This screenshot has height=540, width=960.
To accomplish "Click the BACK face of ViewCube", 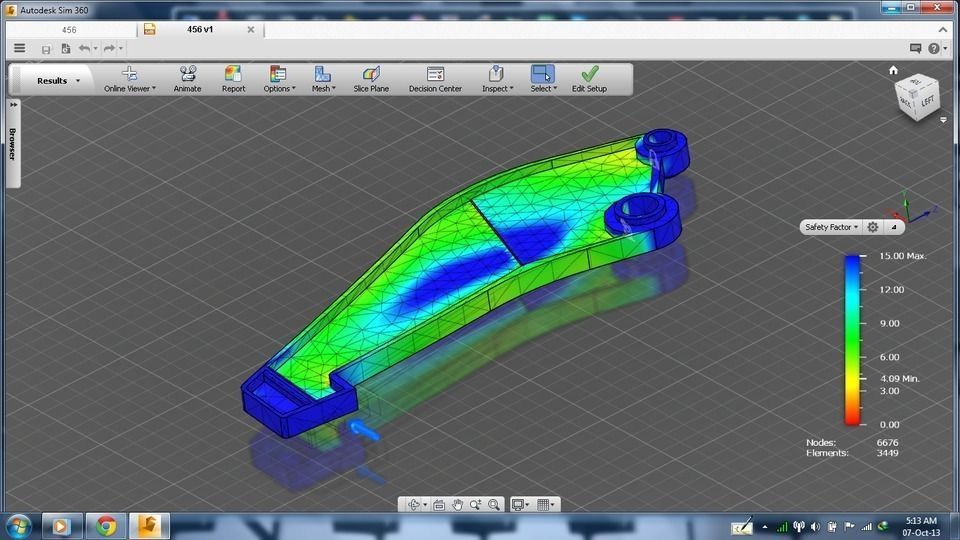I will pyautogui.click(x=907, y=103).
